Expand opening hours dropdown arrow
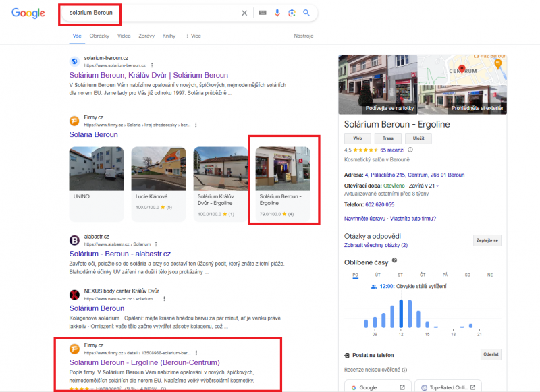 pos(437,186)
